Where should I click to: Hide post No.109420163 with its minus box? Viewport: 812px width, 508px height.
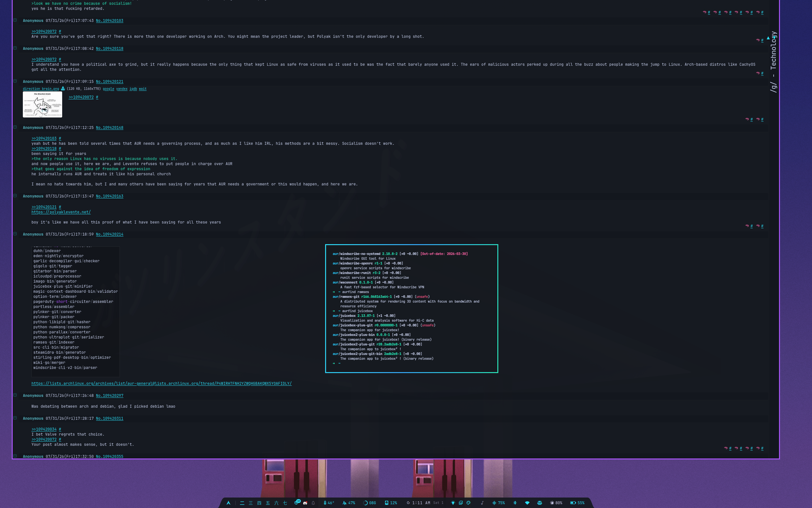15,196
